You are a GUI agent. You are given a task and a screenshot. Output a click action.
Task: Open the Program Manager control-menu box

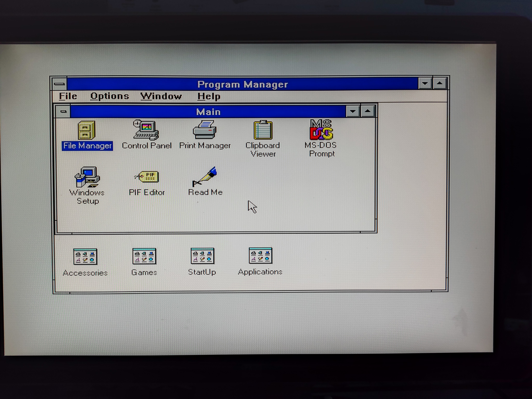59,84
